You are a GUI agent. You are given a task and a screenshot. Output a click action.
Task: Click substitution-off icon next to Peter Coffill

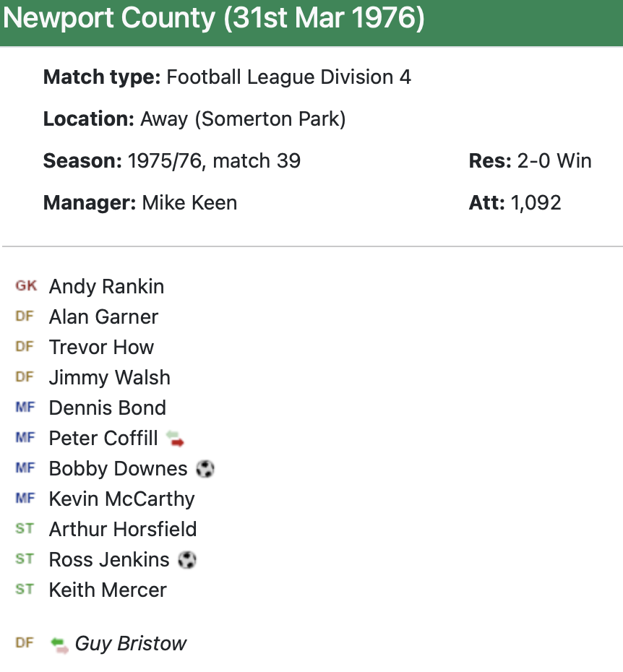click(x=175, y=438)
